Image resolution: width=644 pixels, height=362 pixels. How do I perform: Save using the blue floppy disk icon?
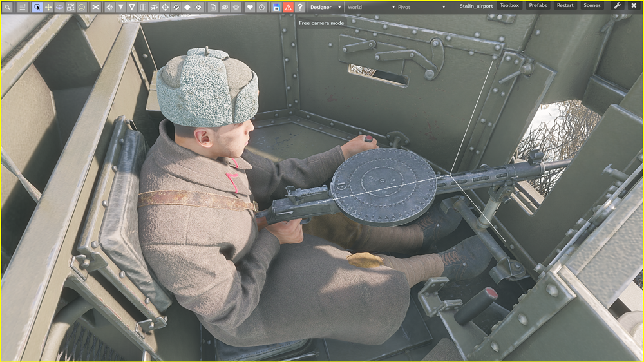(276, 7)
